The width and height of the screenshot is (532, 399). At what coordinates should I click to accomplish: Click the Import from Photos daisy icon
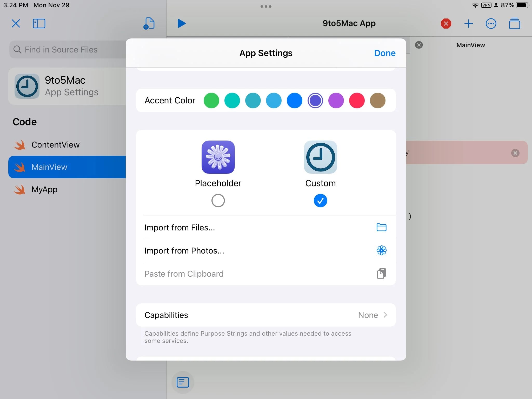(382, 250)
